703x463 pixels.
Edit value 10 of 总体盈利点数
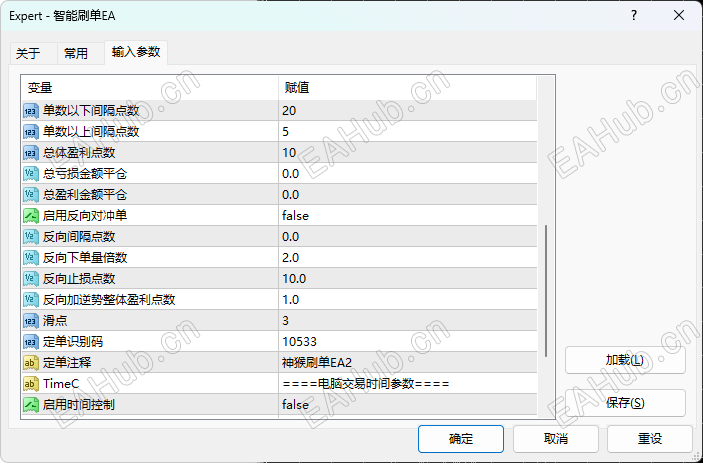click(x=408, y=153)
